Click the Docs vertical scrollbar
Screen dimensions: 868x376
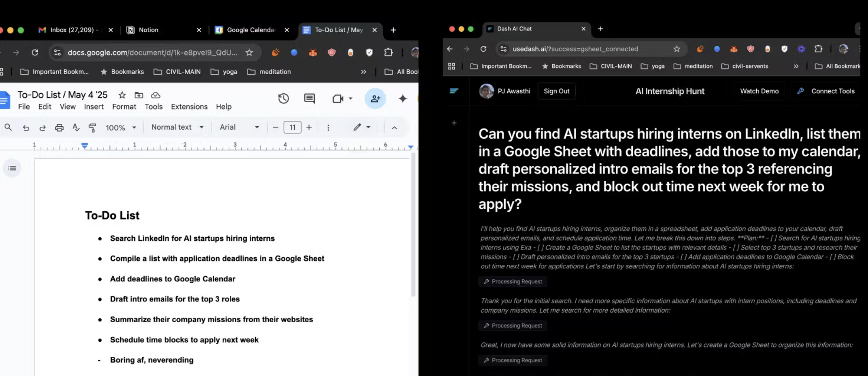point(413,225)
